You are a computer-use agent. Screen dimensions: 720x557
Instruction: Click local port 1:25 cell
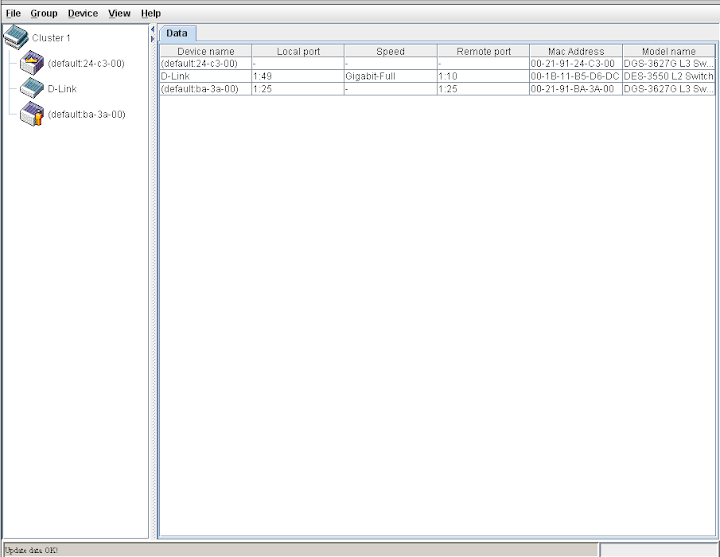coord(298,89)
